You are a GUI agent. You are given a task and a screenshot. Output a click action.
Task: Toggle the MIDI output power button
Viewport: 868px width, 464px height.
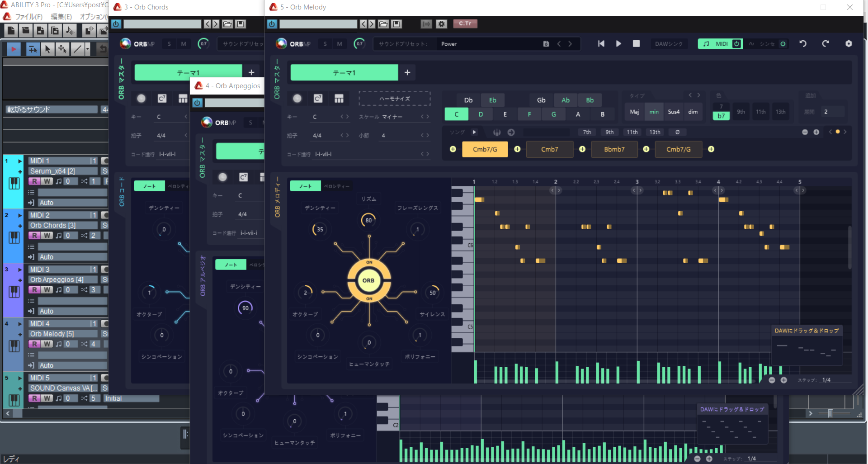point(736,44)
